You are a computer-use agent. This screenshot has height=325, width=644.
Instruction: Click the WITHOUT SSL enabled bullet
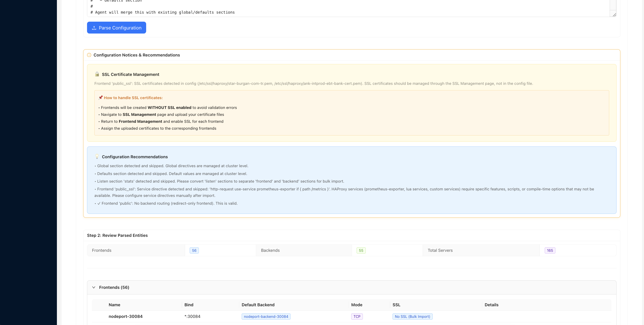168,108
